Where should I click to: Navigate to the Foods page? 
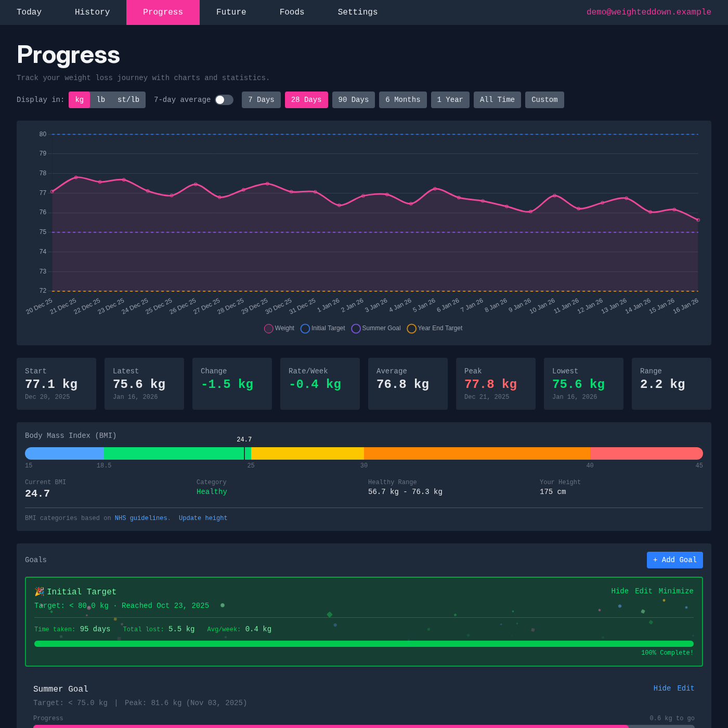pos(292,12)
